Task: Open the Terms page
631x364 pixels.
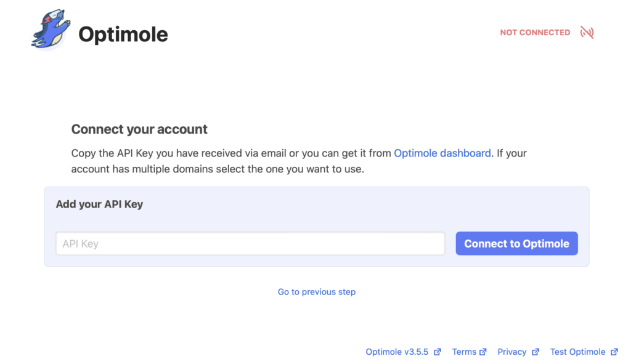Action: [465, 352]
